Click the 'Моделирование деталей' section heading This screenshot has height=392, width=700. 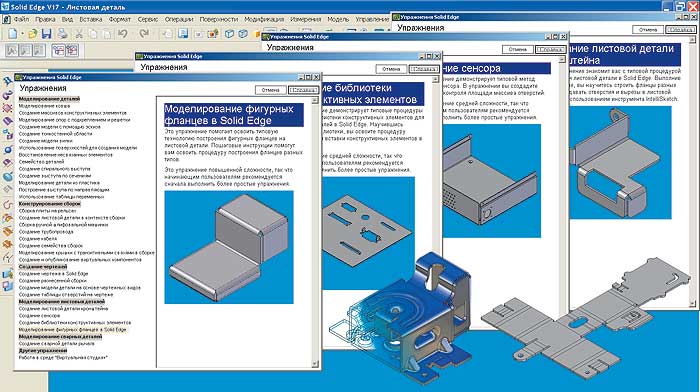coord(49,99)
